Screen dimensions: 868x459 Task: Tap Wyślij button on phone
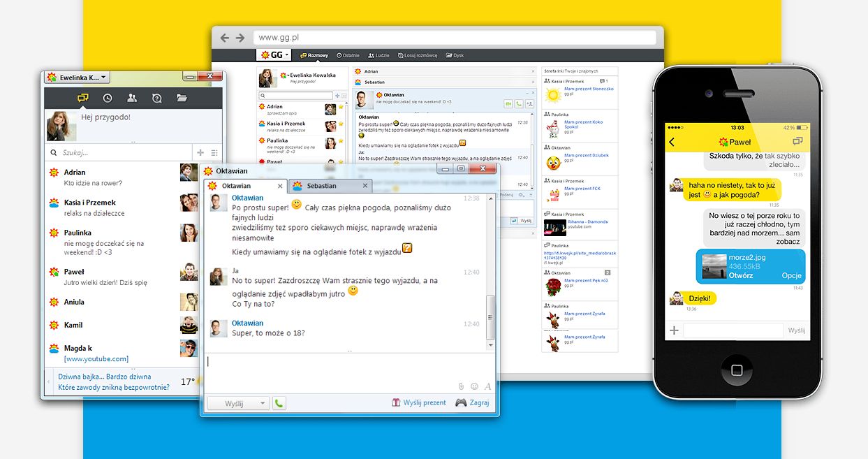point(797,330)
